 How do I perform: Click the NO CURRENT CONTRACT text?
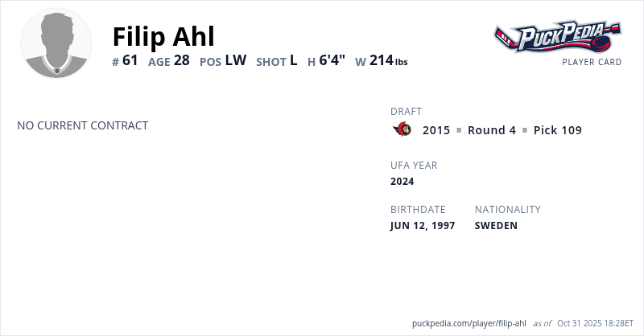point(83,125)
